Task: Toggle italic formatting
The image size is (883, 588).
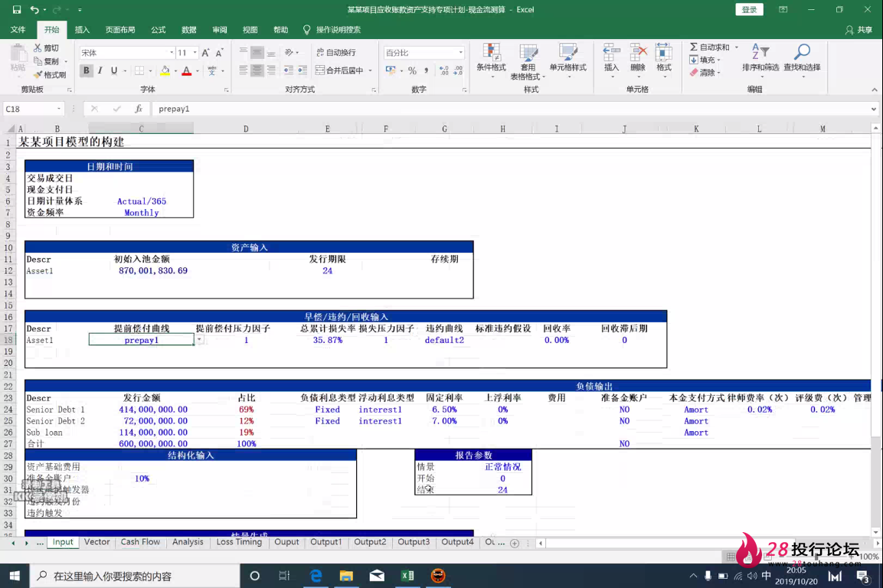Action: [x=100, y=71]
